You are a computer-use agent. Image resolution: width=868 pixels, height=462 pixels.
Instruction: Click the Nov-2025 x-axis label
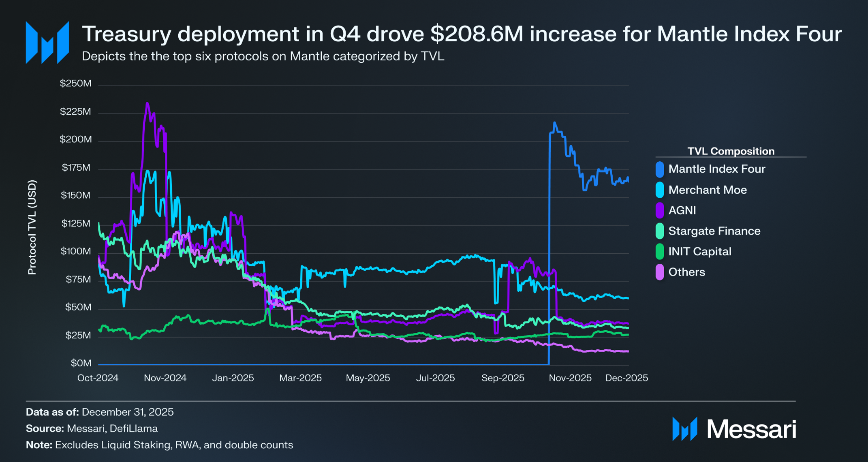tap(570, 378)
